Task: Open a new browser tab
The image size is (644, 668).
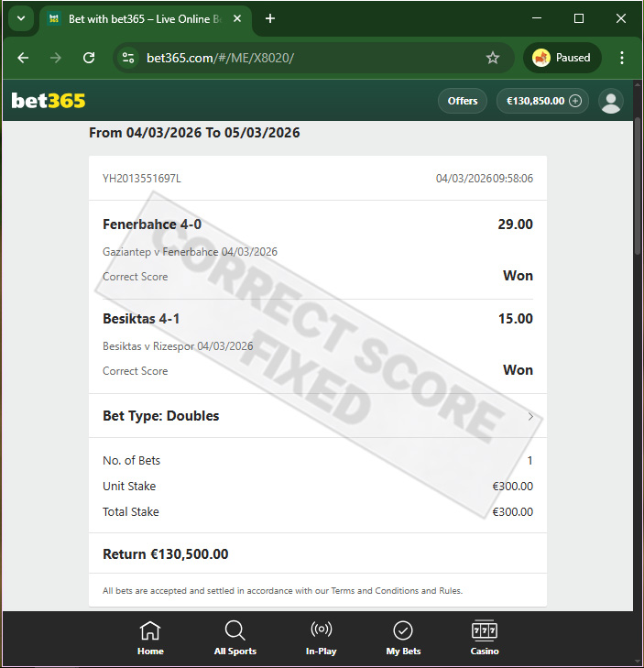Action: click(270, 18)
